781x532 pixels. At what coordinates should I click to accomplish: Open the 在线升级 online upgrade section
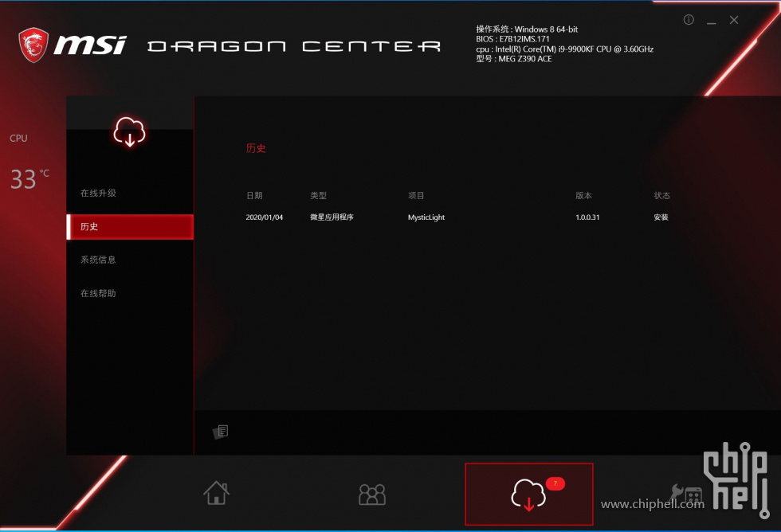[x=96, y=192]
